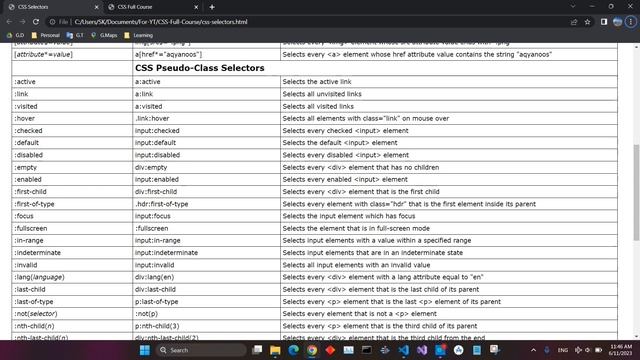Open the G.D bookmark
This screenshot has width=640, height=360.
[16, 35]
